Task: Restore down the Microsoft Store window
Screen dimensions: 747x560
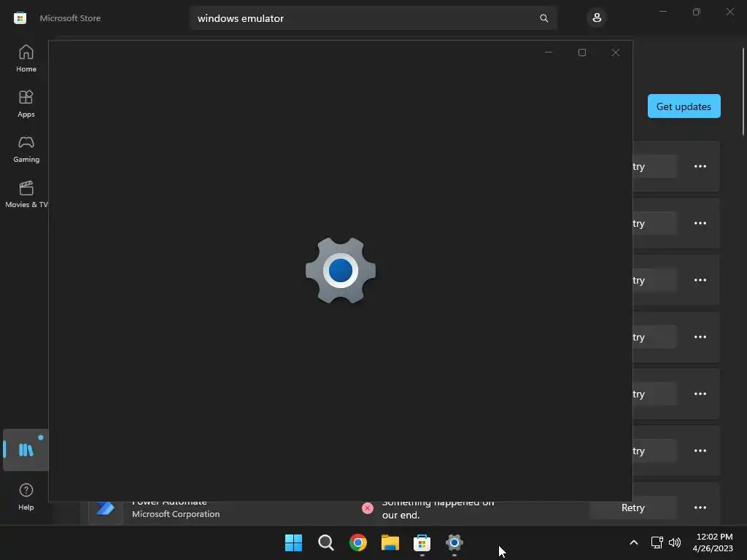Action: [x=697, y=12]
